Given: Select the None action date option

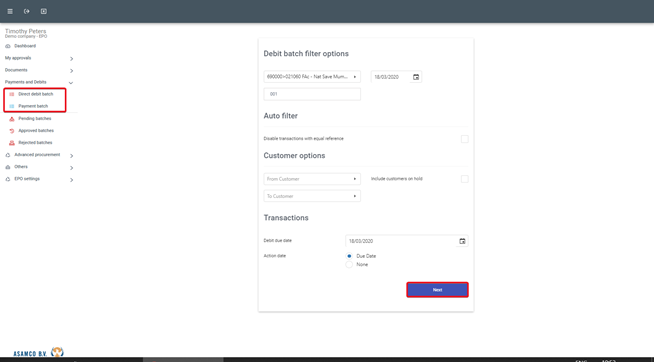Looking at the screenshot, I should (x=349, y=265).
